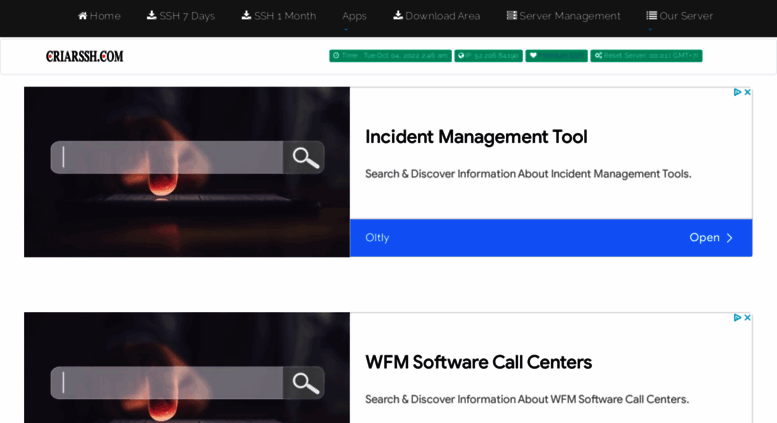Click WFM Software Call Centers description text
Image resolution: width=777 pixels, height=423 pixels.
point(527,399)
